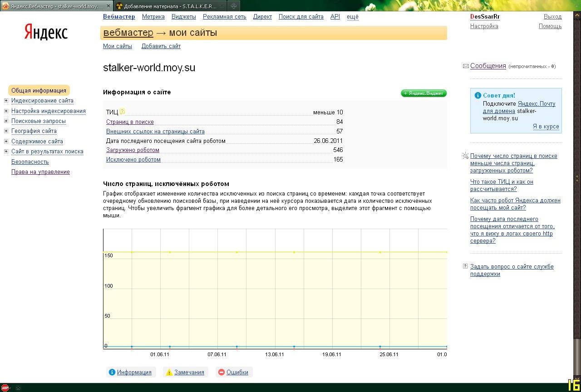581x392 pixels.
Task: Close the Яндекс.Вебмастер browser tab
Action: coord(108,6)
